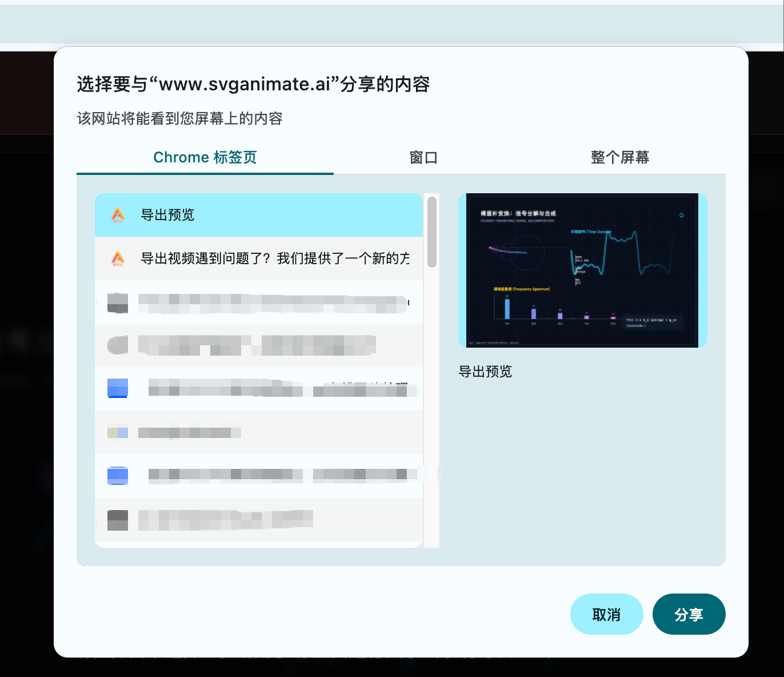Click the Fourier chart preview thumbnail
This screenshot has width=784, height=677.
pos(582,270)
